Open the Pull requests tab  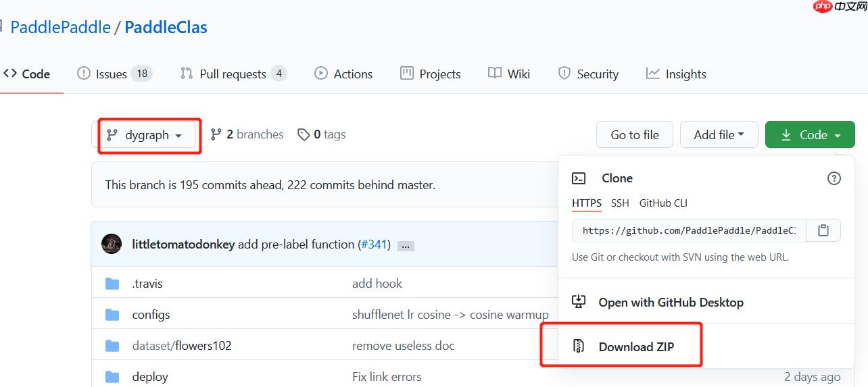click(233, 74)
